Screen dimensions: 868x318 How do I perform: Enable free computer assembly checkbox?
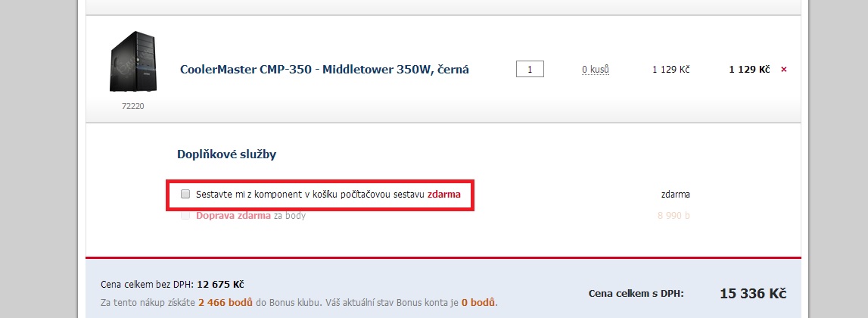coord(185,194)
